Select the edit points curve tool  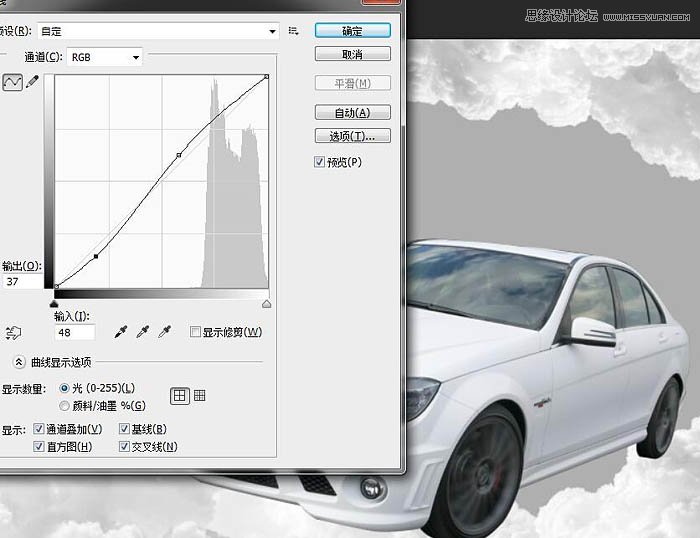13,84
